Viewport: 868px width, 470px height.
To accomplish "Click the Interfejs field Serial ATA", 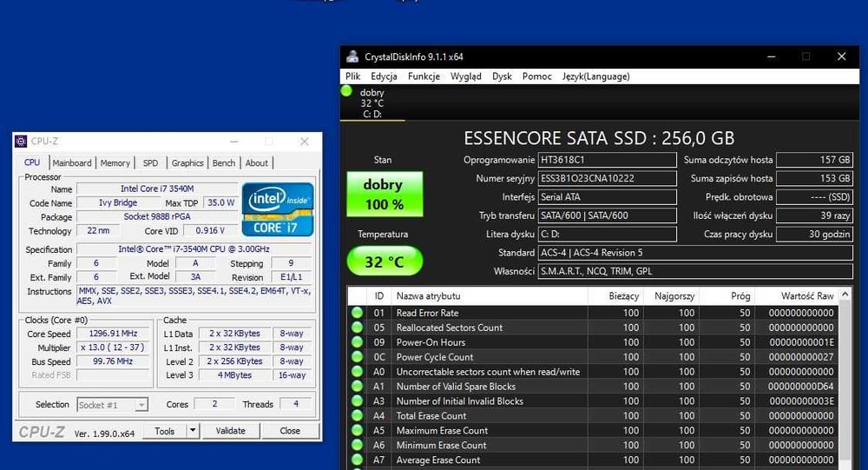I will point(608,197).
